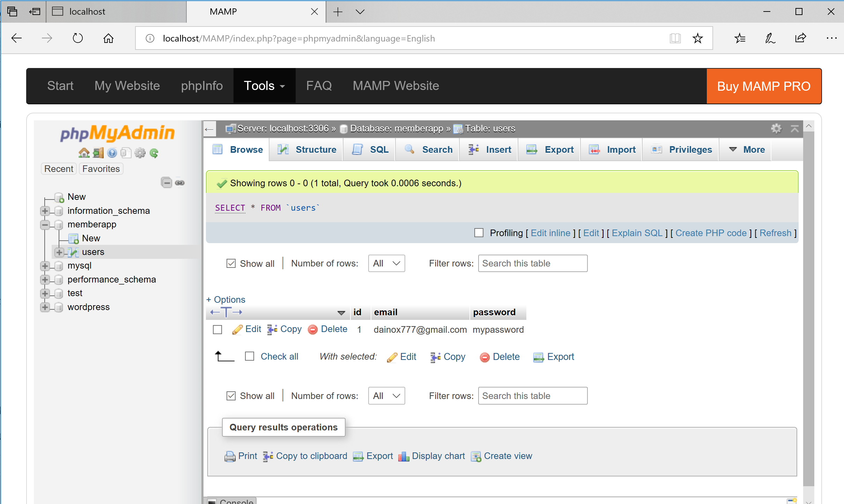Uncheck the Show all checkbox
This screenshot has height=504, width=844.
[x=231, y=263]
